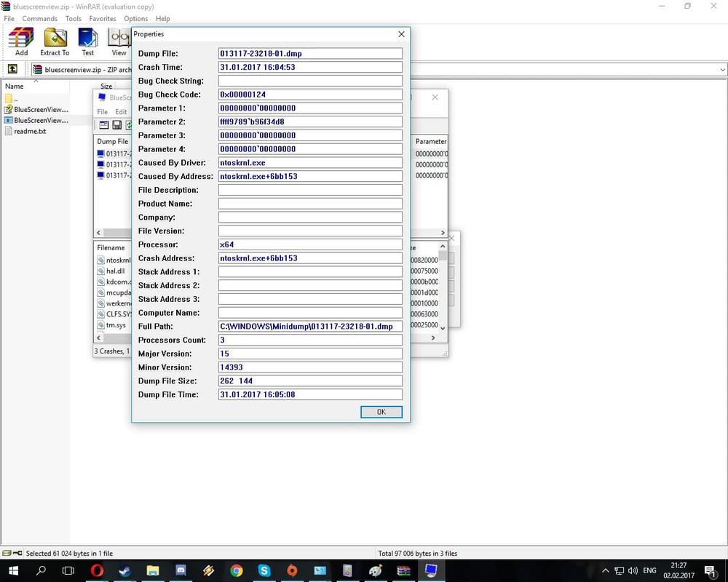
Task: Open Discord from the taskbar
Action: pos(181,570)
